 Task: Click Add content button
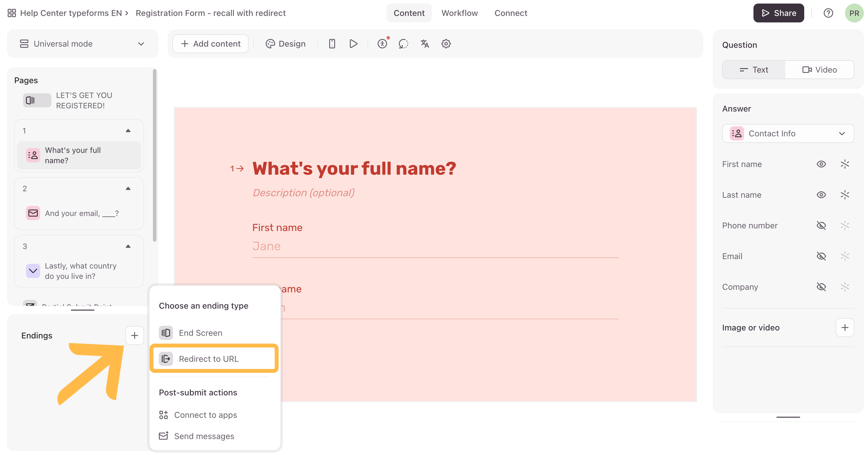click(211, 44)
